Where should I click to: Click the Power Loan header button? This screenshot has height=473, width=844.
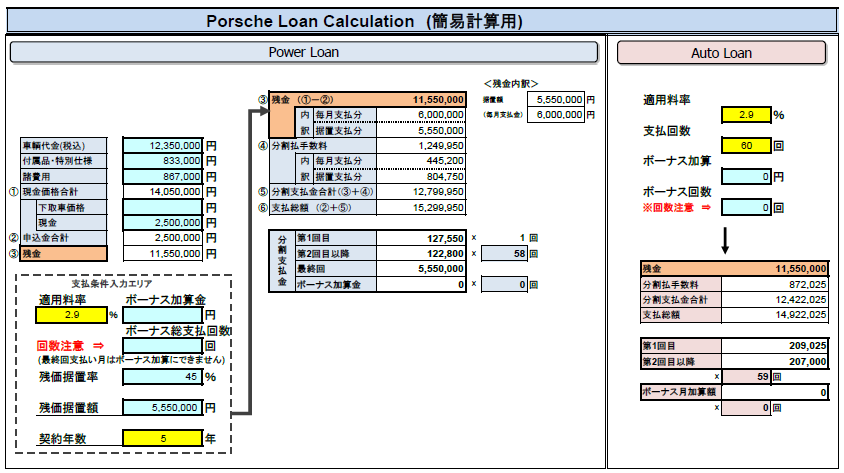[x=304, y=52]
